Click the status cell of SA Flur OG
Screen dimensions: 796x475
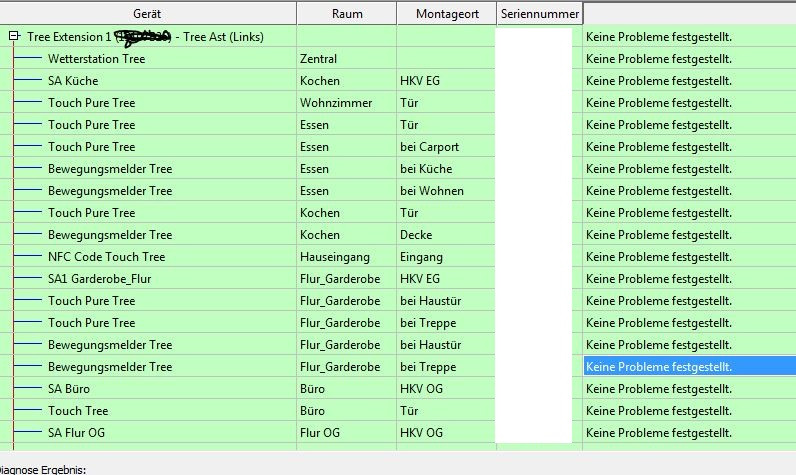click(x=689, y=433)
